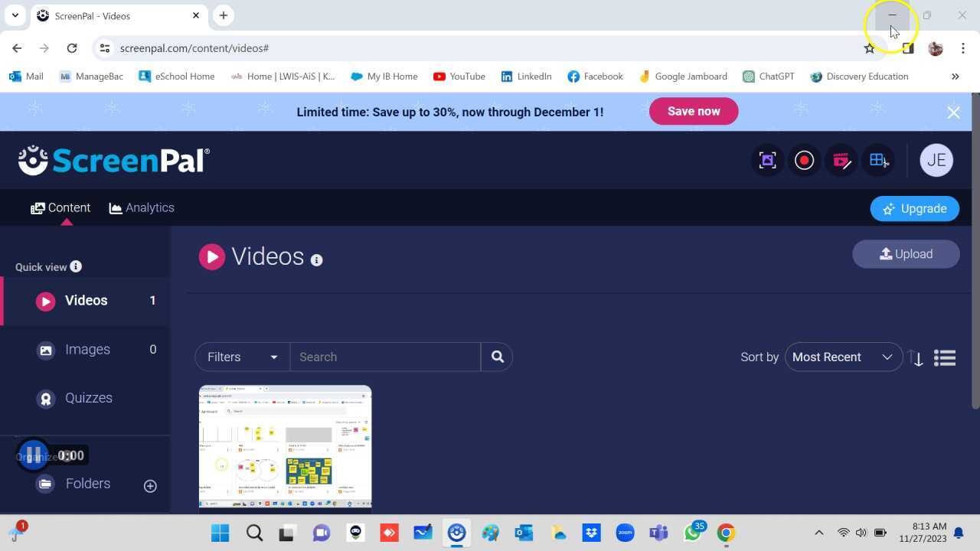Click the Upgrade button
Screen dimensions: 980x551
[x=915, y=209]
